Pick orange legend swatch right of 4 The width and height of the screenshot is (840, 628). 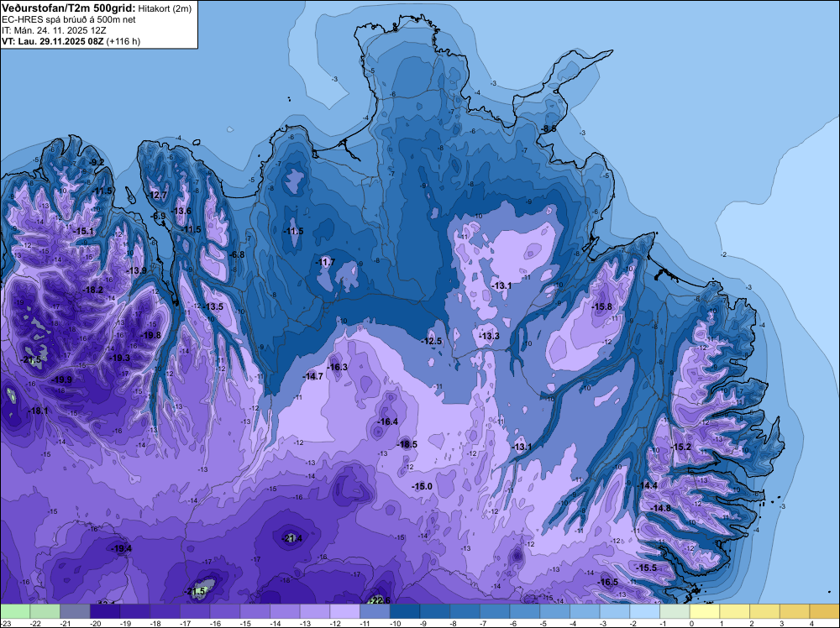(825, 611)
